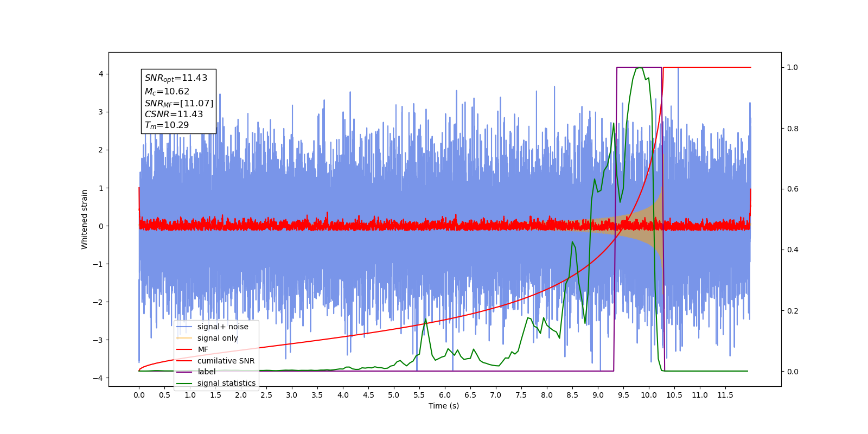Click the 4 tick on left y-axis
868x434 pixels.
100,74
